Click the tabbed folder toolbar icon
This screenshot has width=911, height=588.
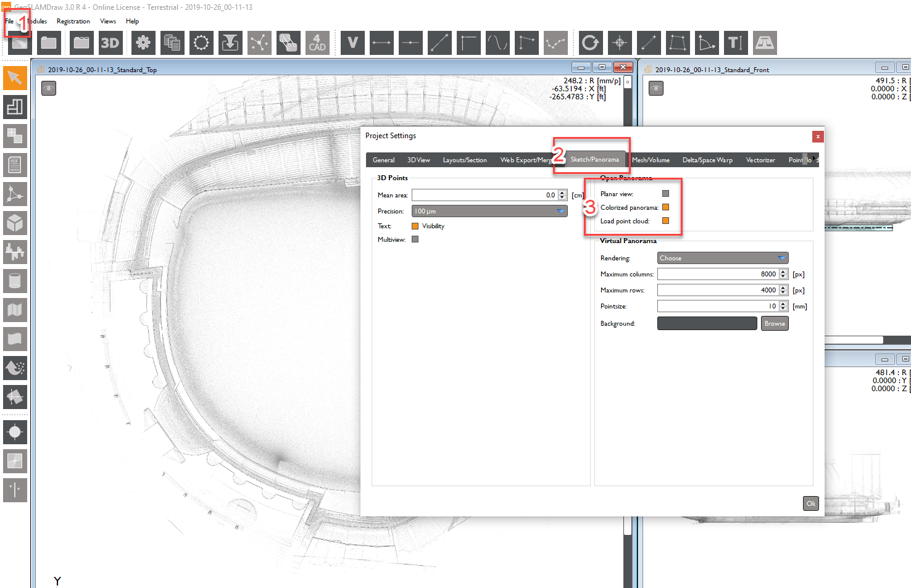point(81,43)
